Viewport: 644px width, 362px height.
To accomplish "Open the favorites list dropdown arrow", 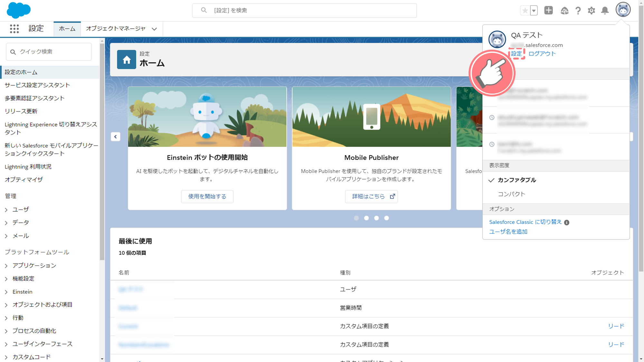I will pyautogui.click(x=534, y=11).
